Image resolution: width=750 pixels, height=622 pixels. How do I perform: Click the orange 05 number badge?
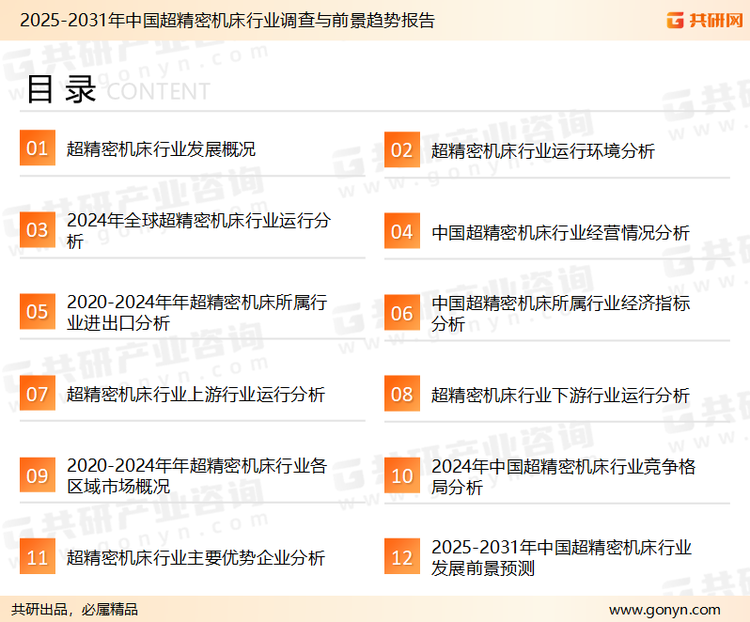(x=37, y=311)
